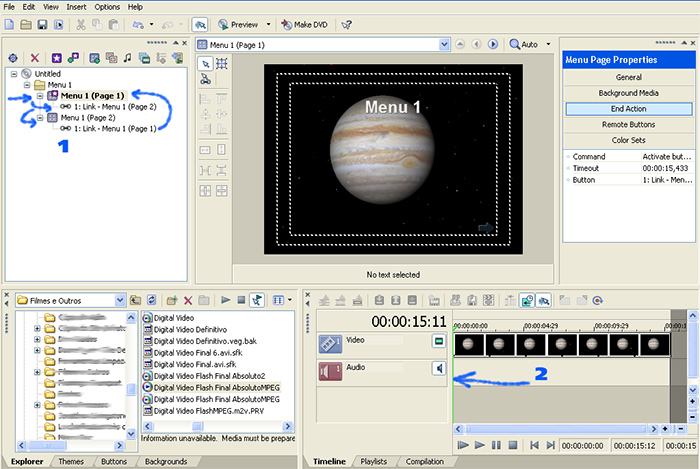The image size is (700, 469).
Task: Click the Make DVD button
Action: 304,25
